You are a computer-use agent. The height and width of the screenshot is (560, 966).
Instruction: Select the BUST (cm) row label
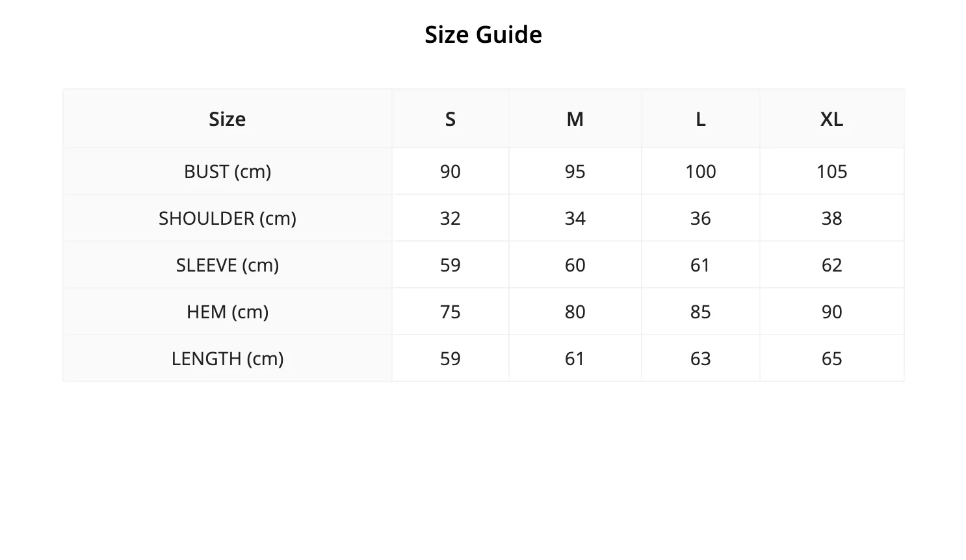228,172
